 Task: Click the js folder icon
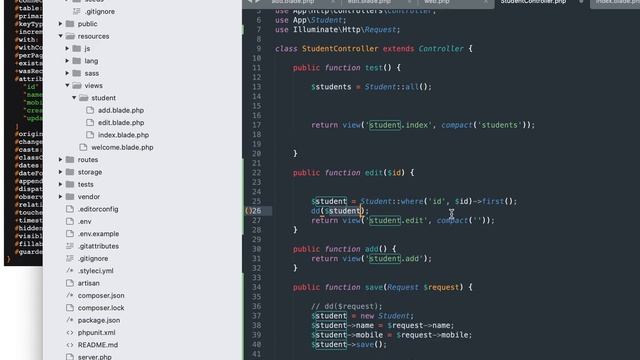[77, 49]
